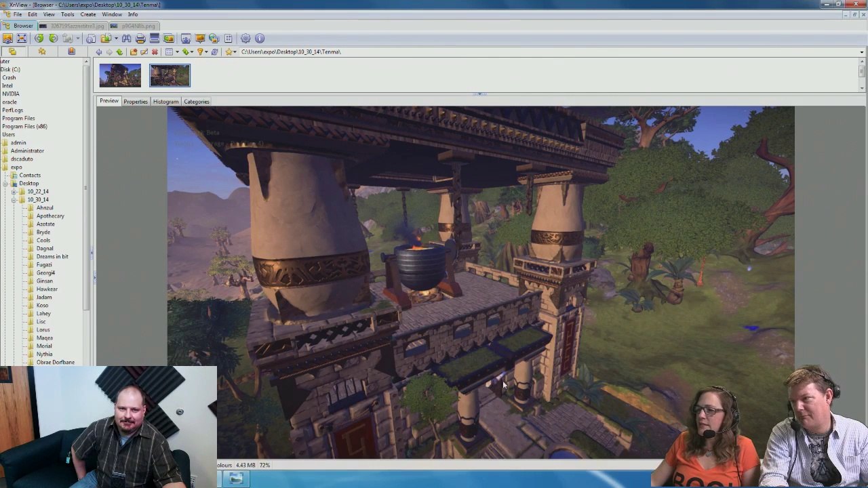868x488 pixels.
Task: Open the Tools menu
Action: click(x=67, y=14)
